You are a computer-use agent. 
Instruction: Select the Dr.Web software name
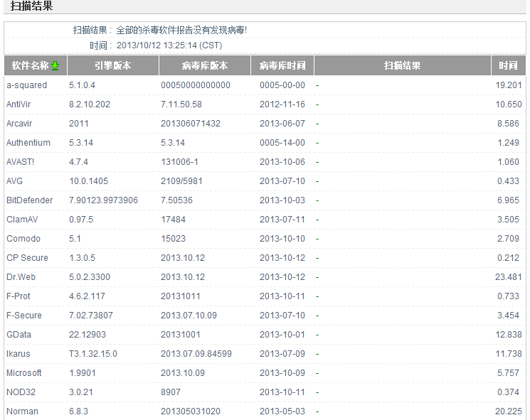point(21,277)
